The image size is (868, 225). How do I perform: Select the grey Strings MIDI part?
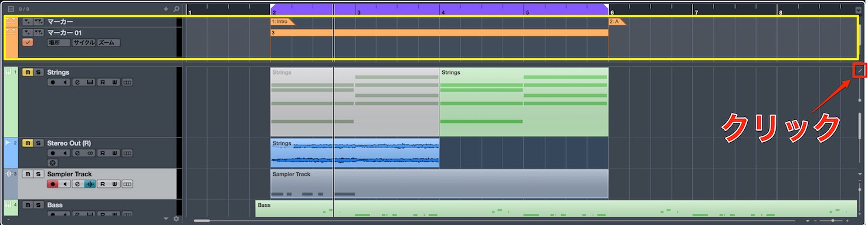[354, 102]
